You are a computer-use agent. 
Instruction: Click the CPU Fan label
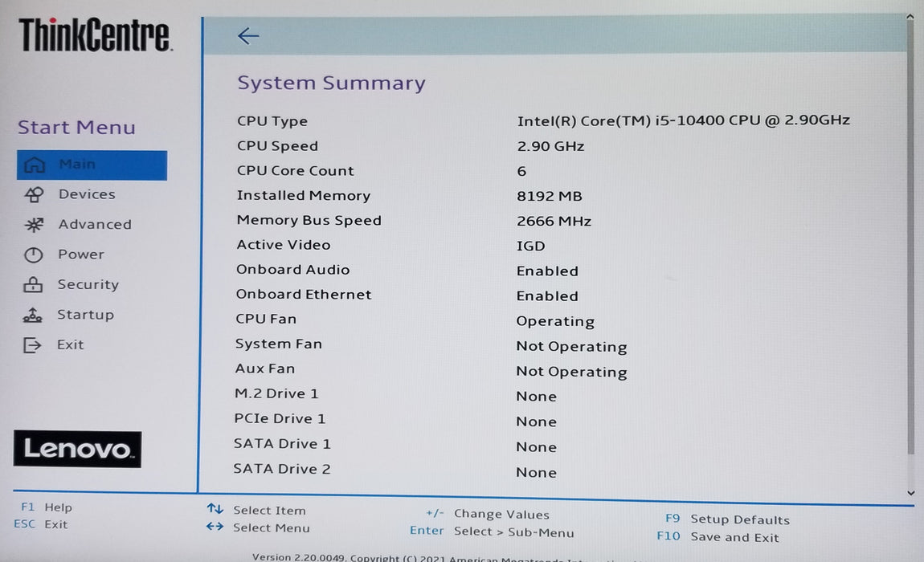[x=266, y=320]
